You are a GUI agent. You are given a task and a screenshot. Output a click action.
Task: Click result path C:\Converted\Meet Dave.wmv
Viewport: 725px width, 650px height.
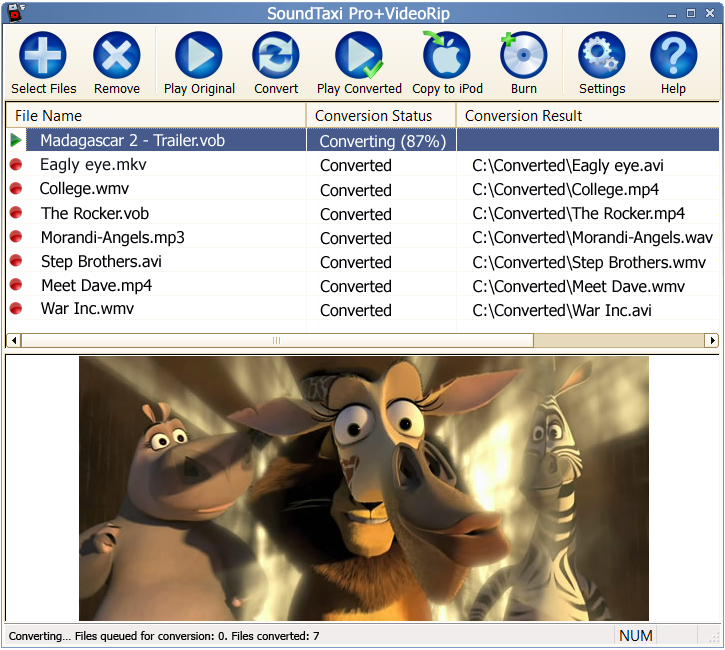[578, 287]
